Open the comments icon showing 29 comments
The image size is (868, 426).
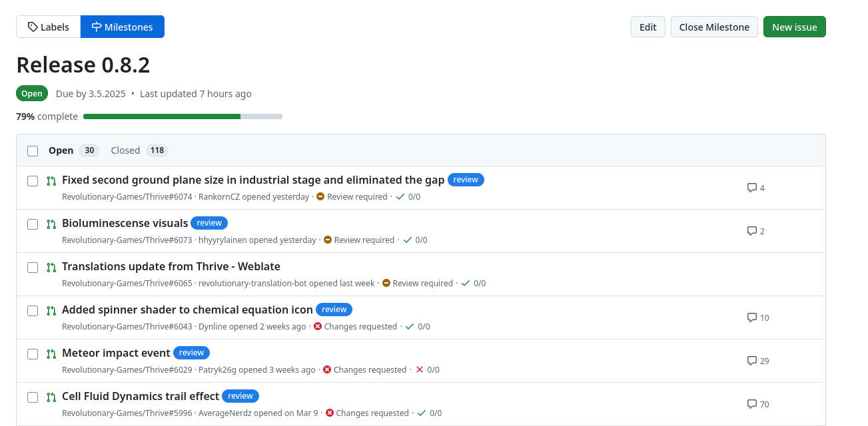point(752,361)
